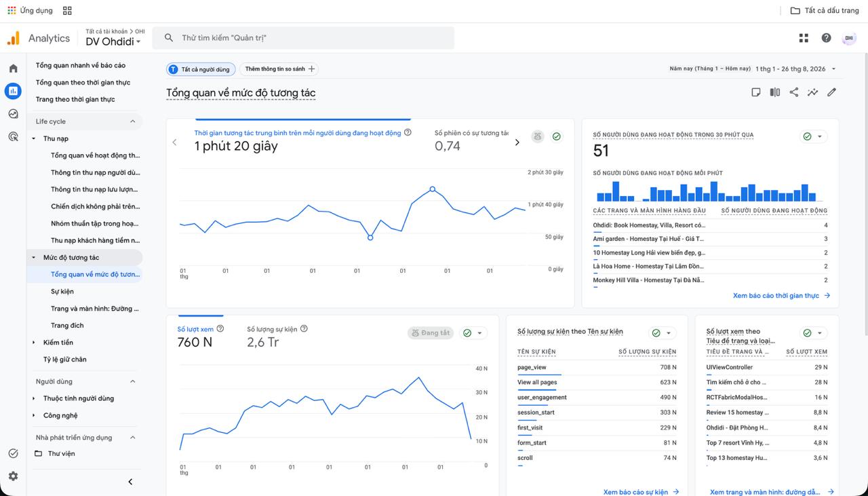868x496 pixels.
Task: Open Xem báo cáo thời gian thực link
Action: click(781, 296)
